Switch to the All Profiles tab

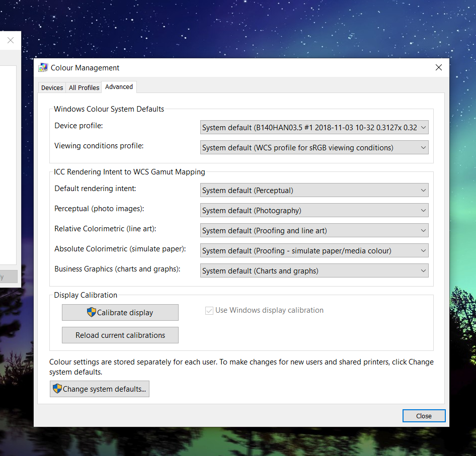[x=84, y=87]
